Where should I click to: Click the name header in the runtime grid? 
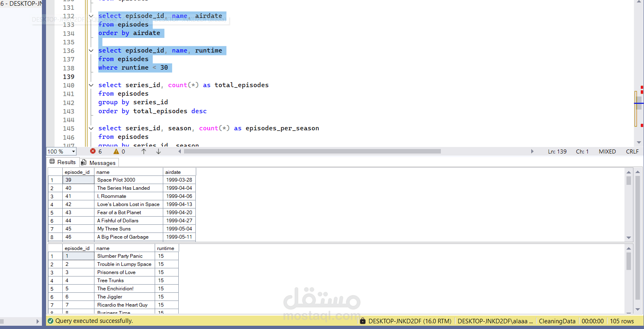pos(125,248)
